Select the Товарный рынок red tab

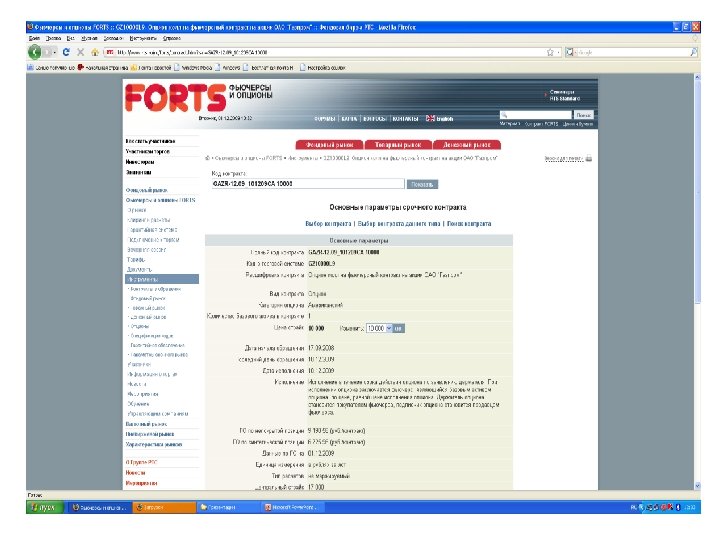coord(398,145)
